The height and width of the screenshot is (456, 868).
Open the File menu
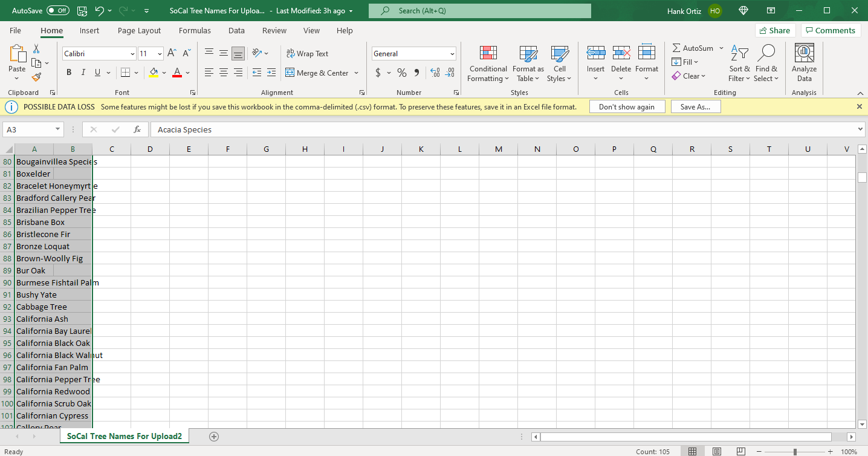15,30
